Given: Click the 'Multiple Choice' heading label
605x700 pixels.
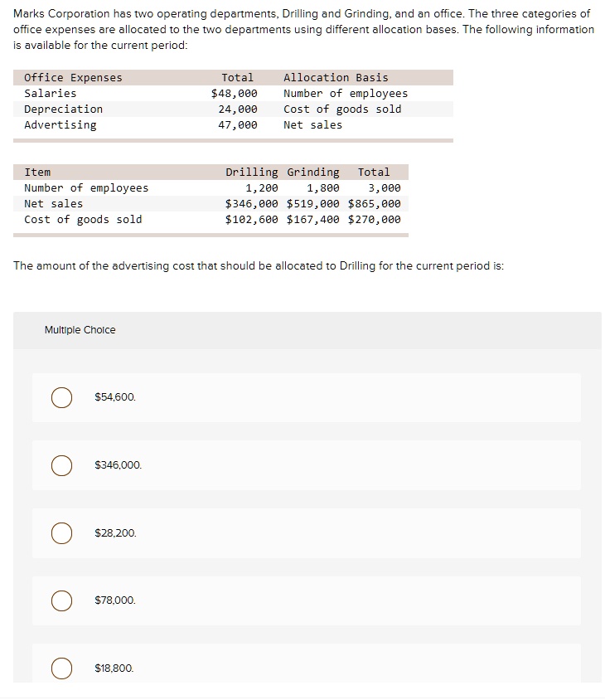Looking at the screenshot, I should (x=80, y=330).
